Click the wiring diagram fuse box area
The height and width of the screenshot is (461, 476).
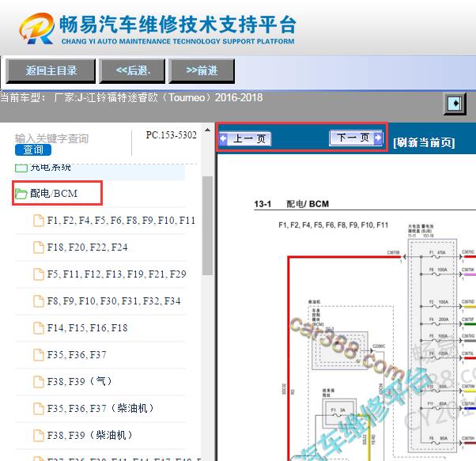pyautogui.click(x=433, y=346)
